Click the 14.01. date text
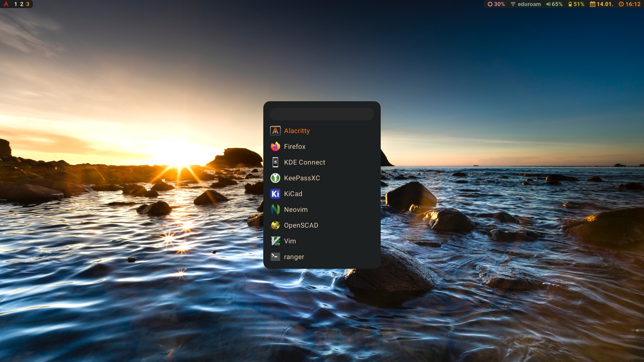Viewport: 644px width, 362px height. [x=605, y=4]
